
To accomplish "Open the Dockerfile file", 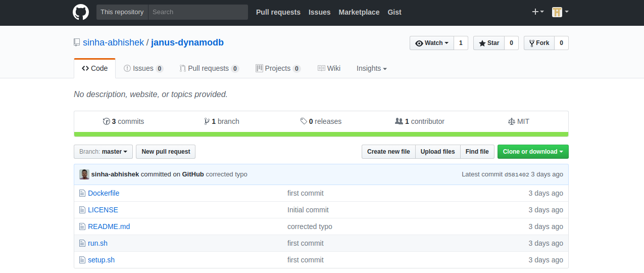I will pyautogui.click(x=104, y=193).
